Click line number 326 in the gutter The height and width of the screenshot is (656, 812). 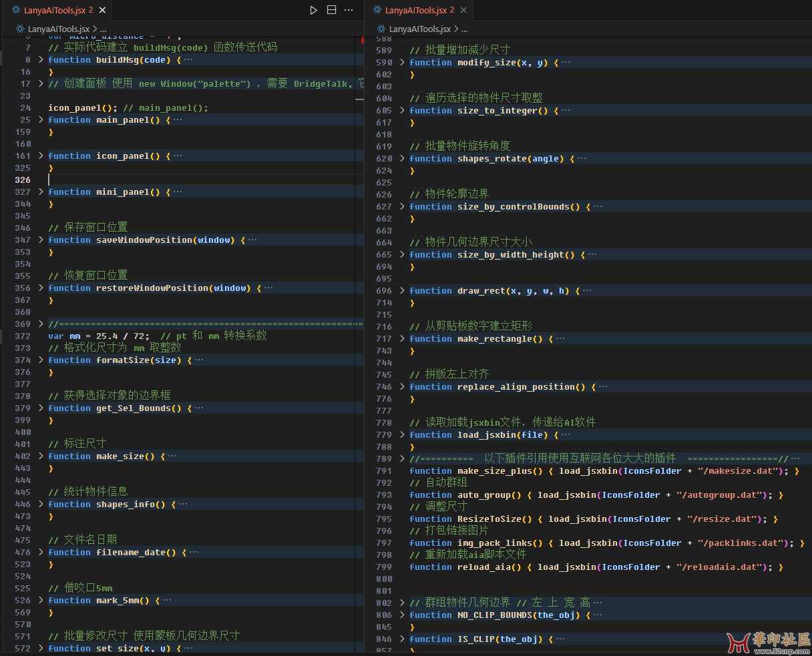click(x=23, y=180)
